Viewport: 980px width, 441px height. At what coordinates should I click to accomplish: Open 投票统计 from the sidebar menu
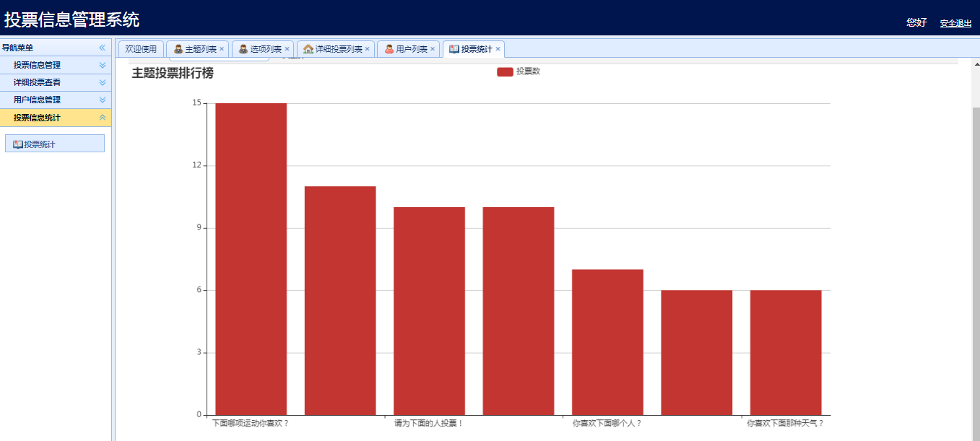(x=55, y=144)
